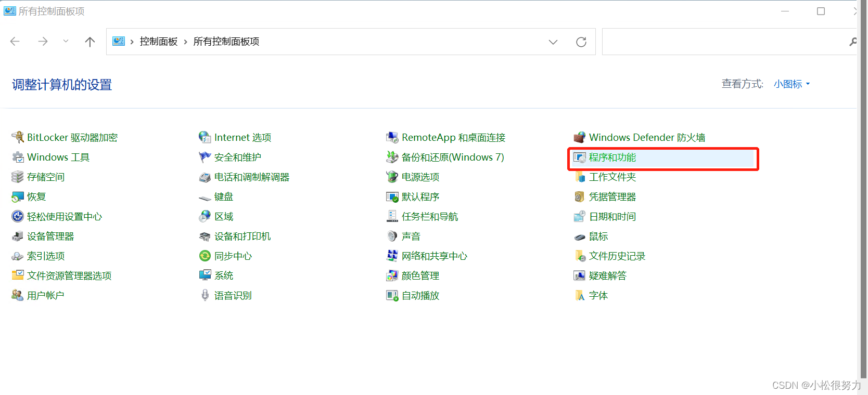Expand the address bar history dropdown arrow

pyautogui.click(x=553, y=42)
